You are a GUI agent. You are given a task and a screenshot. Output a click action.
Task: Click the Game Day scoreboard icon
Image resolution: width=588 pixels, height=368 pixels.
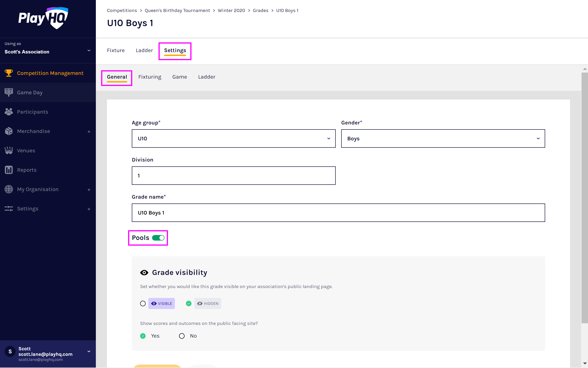9,92
